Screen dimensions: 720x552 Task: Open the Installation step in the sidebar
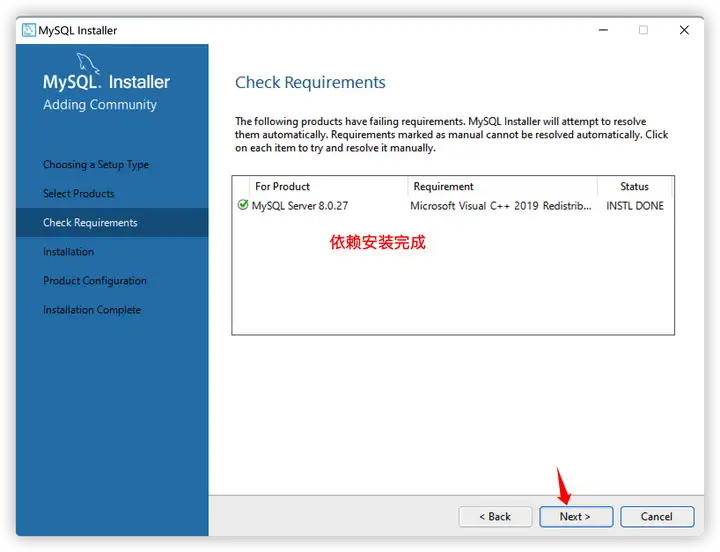point(68,252)
